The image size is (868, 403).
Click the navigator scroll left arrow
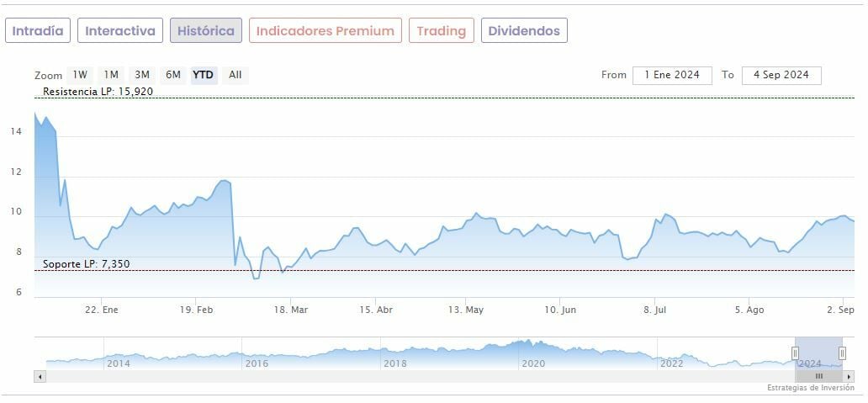pos(40,376)
